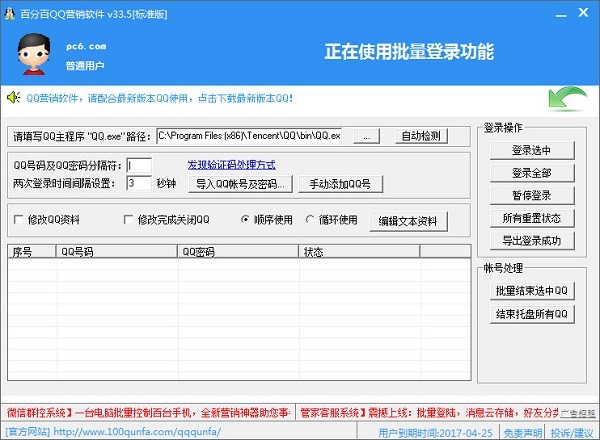Click the 普通用户 label
The image size is (600, 440).
[x=85, y=66]
